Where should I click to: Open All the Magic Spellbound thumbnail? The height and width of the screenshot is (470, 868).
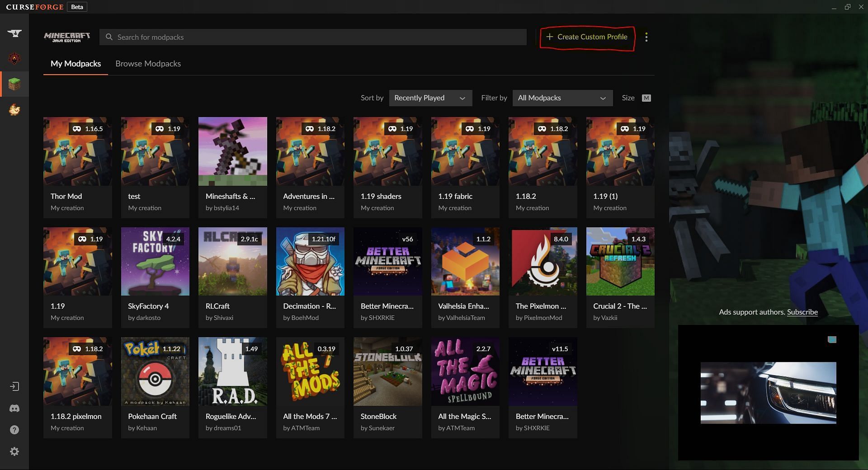(465, 371)
